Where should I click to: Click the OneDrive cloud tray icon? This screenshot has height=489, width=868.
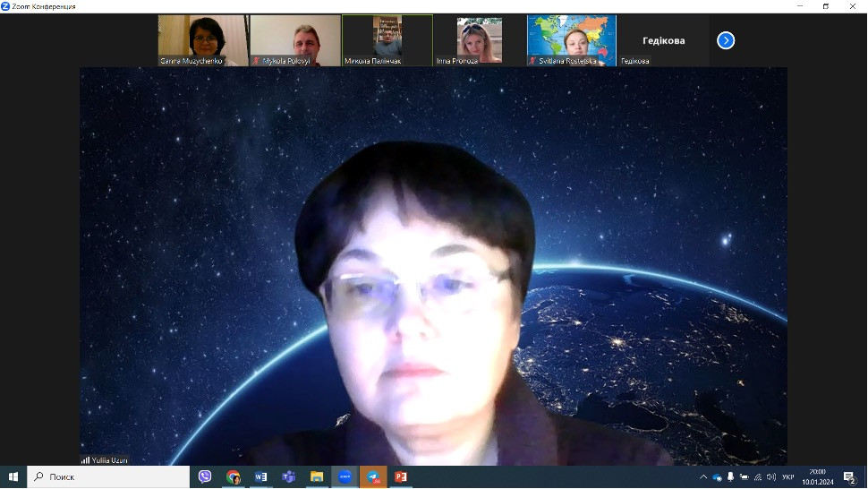[x=717, y=476]
